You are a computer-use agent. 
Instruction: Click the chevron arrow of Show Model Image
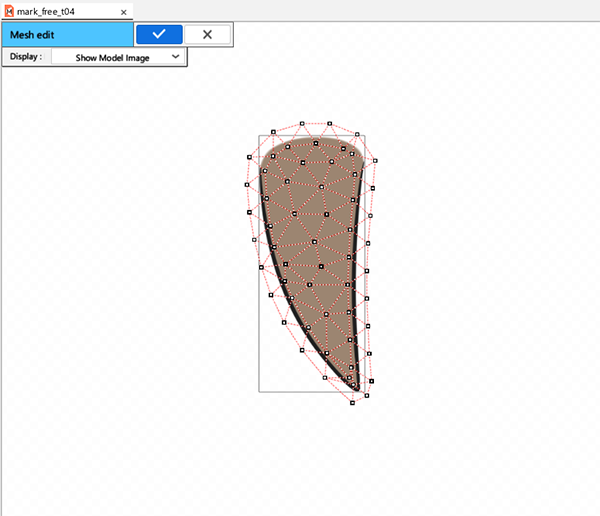[x=176, y=58]
